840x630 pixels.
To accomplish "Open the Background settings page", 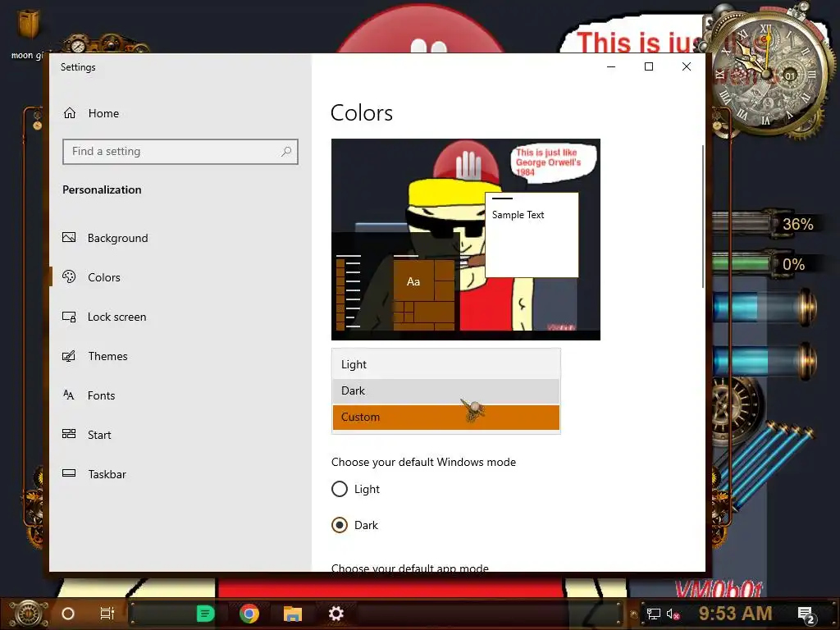I will (x=118, y=238).
